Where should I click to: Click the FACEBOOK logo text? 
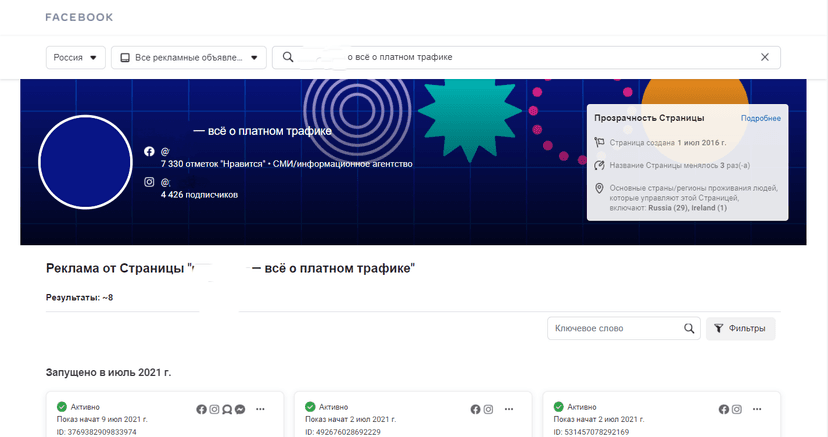point(79,17)
